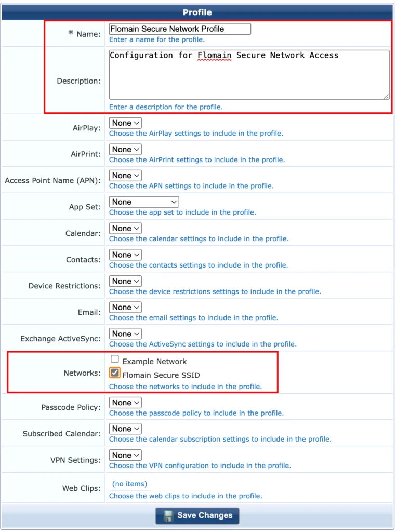Open the VPN Settings dropdown
Viewport: 396px width, 532px height.
tap(125, 455)
